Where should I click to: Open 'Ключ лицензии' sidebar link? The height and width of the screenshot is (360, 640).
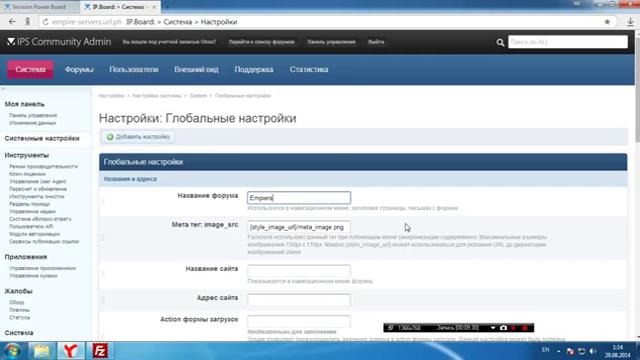tap(27, 174)
